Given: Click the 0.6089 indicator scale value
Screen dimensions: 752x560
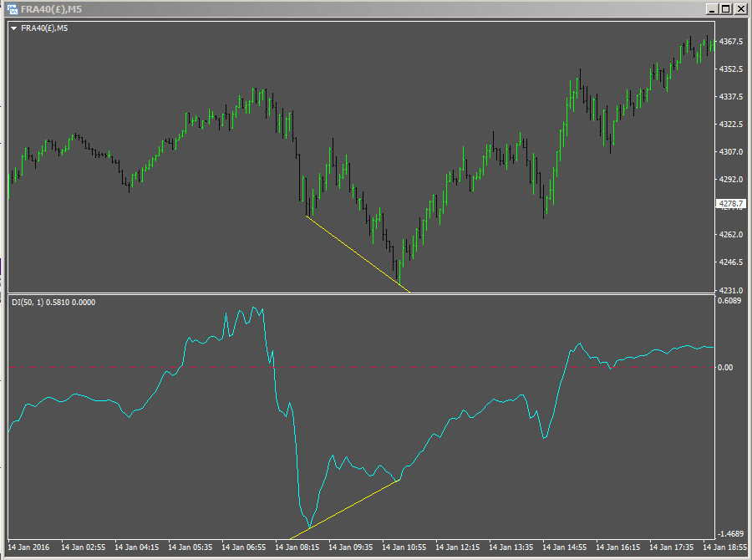Looking at the screenshot, I should (x=728, y=300).
